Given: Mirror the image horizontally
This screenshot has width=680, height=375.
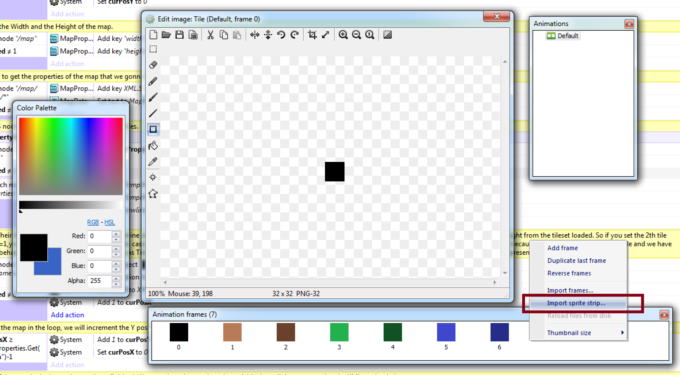Looking at the screenshot, I should click(255, 35).
